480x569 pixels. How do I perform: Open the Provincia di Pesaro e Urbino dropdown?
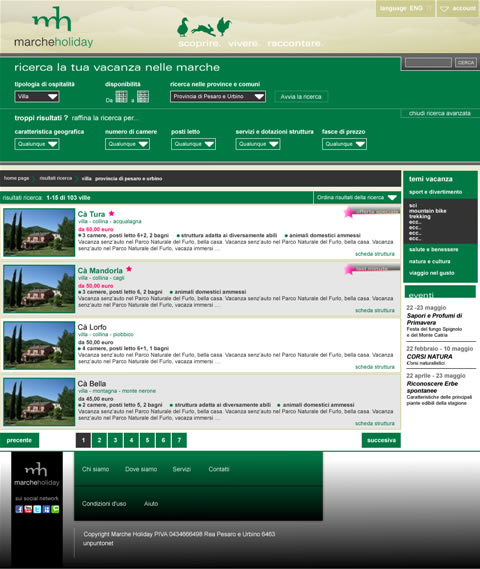(218, 97)
